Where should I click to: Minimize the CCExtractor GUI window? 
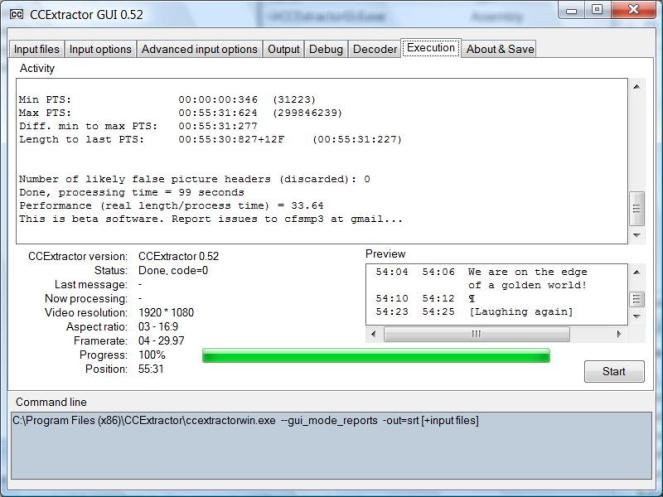[x=572, y=10]
